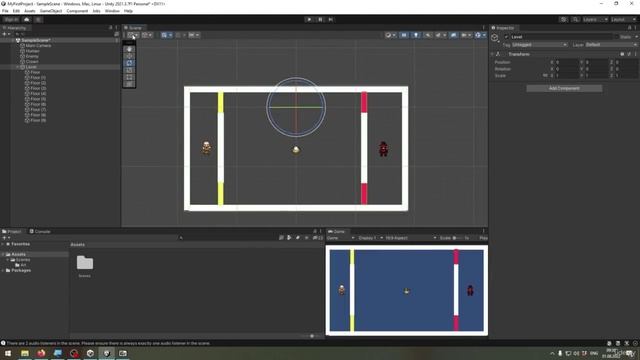Open the cloud services icon
Viewport: 640px width, 360px height.
point(27,20)
